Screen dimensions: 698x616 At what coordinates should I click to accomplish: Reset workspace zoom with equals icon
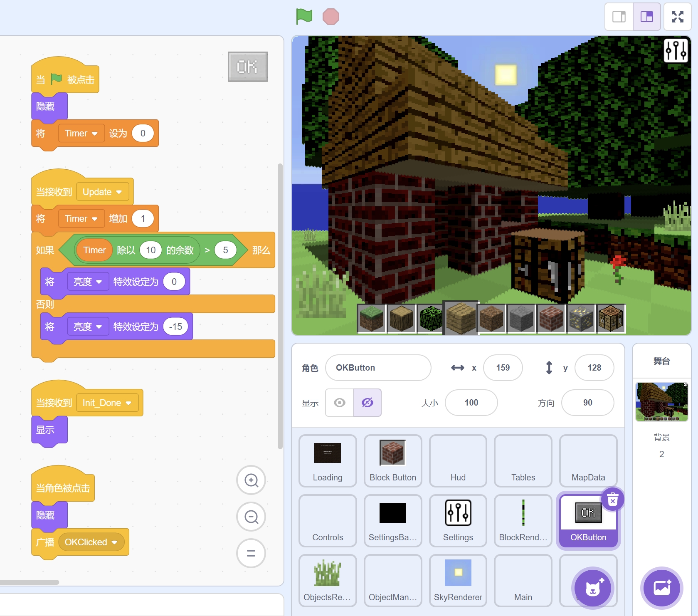251,553
